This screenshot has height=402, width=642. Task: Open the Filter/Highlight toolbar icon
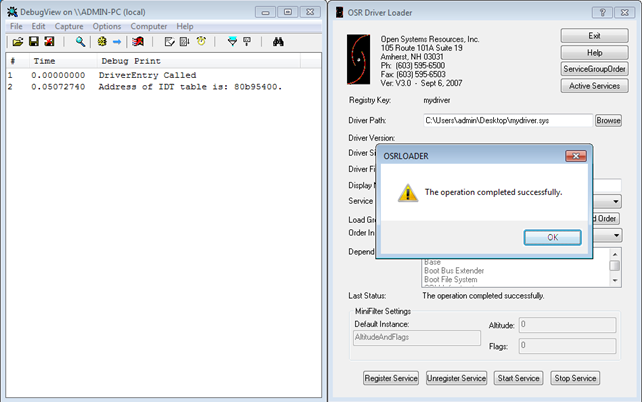(x=232, y=42)
